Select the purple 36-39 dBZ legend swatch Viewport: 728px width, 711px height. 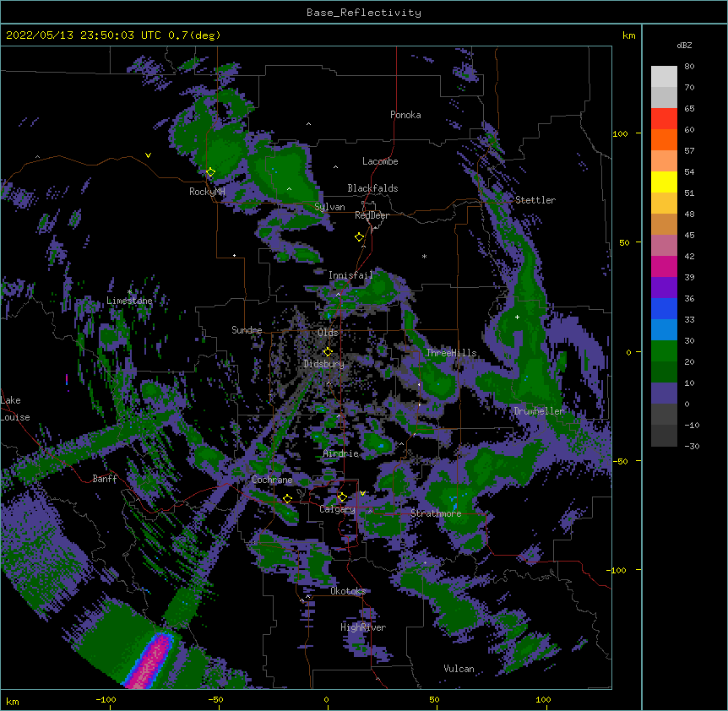[664, 288]
